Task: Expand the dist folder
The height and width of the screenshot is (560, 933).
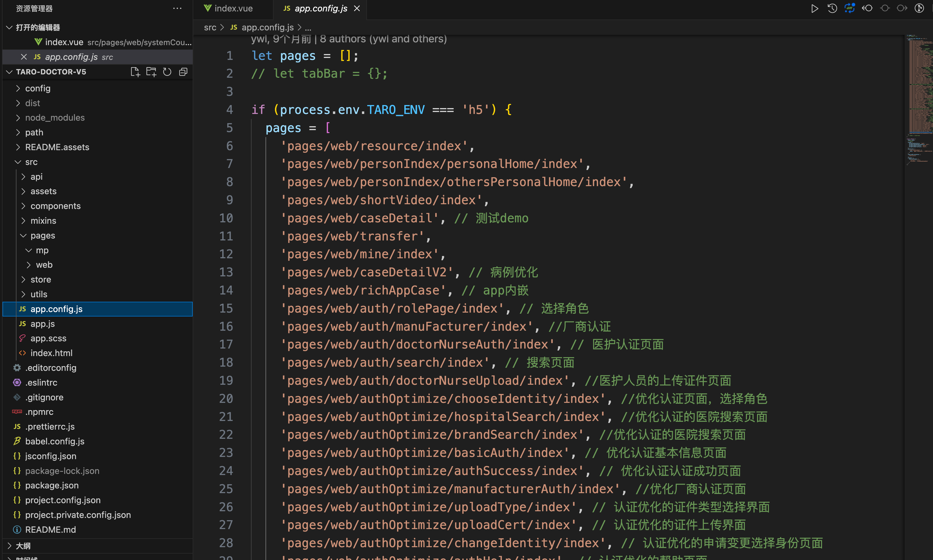Action: click(97, 103)
